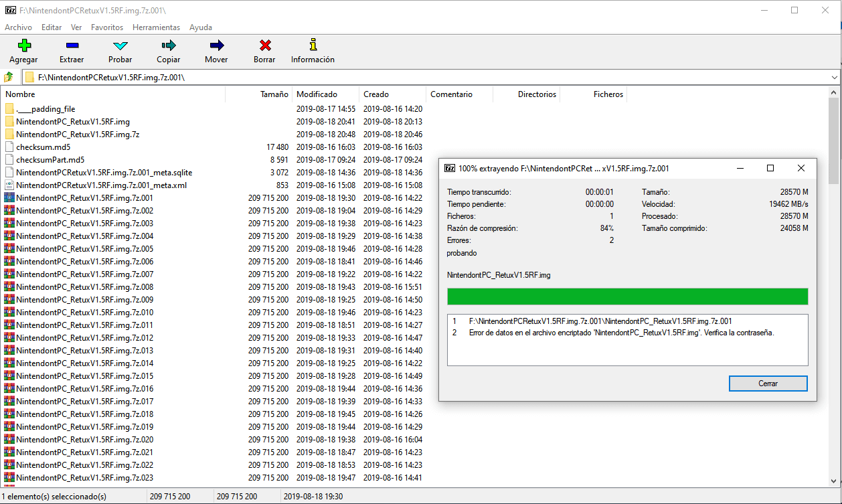Select the 7z.001_meta.sqlite file icon

coord(9,172)
